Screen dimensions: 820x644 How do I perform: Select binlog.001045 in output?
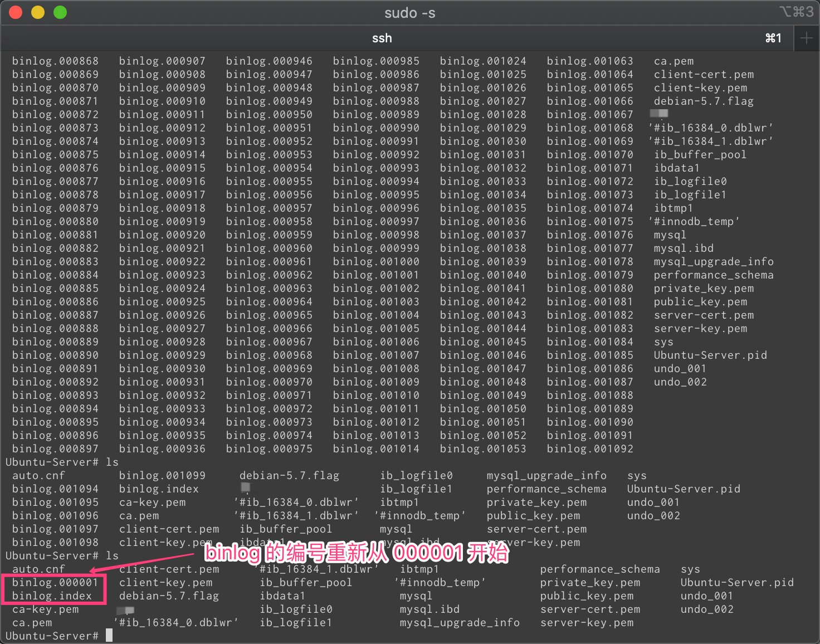pyautogui.click(x=483, y=341)
